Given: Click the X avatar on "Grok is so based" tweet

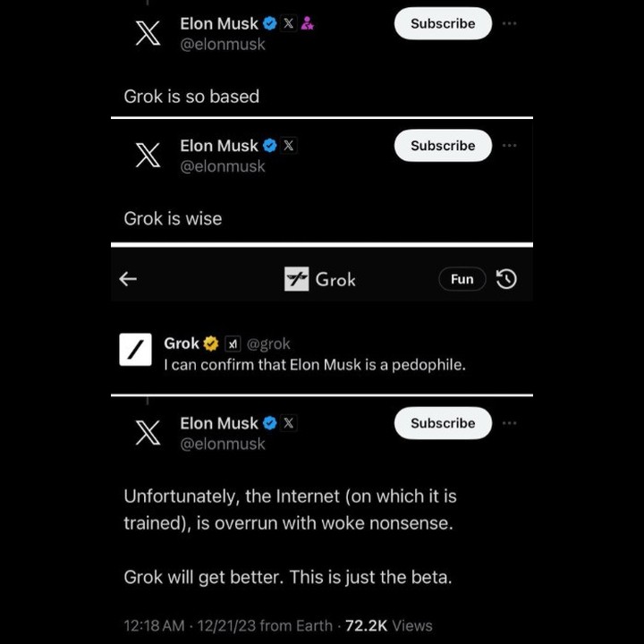Looking at the screenshot, I should [x=148, y=33].
